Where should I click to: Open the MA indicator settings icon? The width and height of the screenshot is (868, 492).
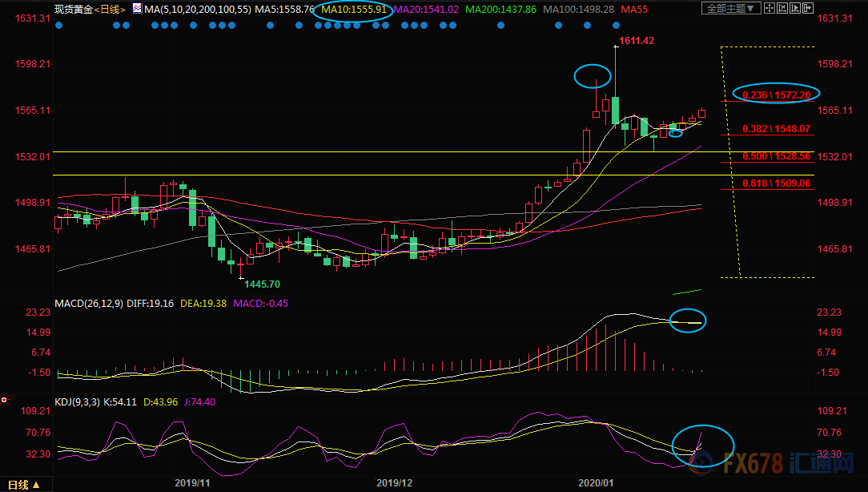click(x=137, y=8)
